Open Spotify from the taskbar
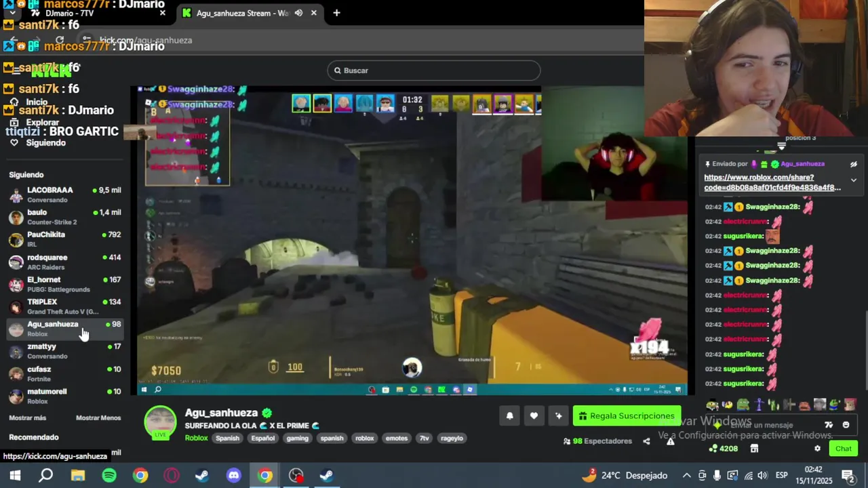868x488 pixels. 109,476
